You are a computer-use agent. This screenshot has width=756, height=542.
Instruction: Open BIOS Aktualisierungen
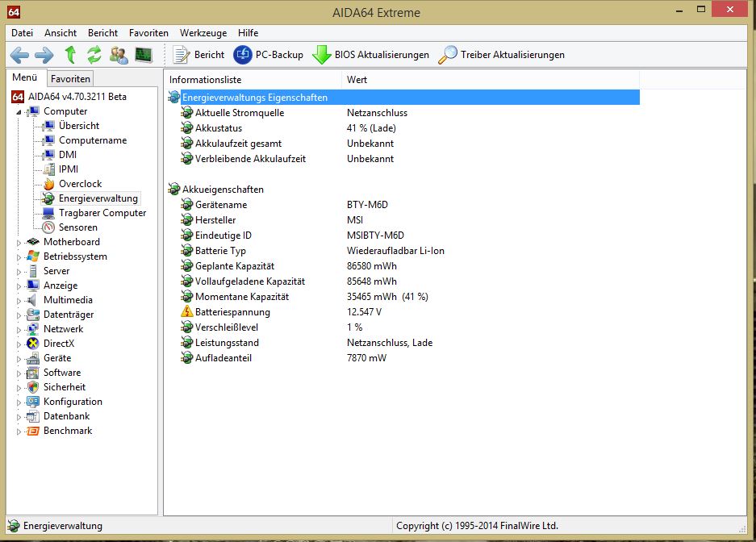(x=370, y=55)
